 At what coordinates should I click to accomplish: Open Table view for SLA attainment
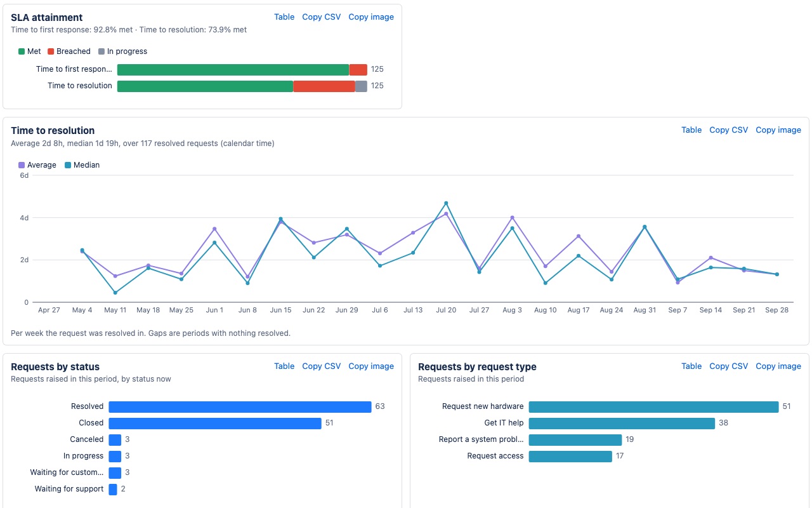point(284,17)
